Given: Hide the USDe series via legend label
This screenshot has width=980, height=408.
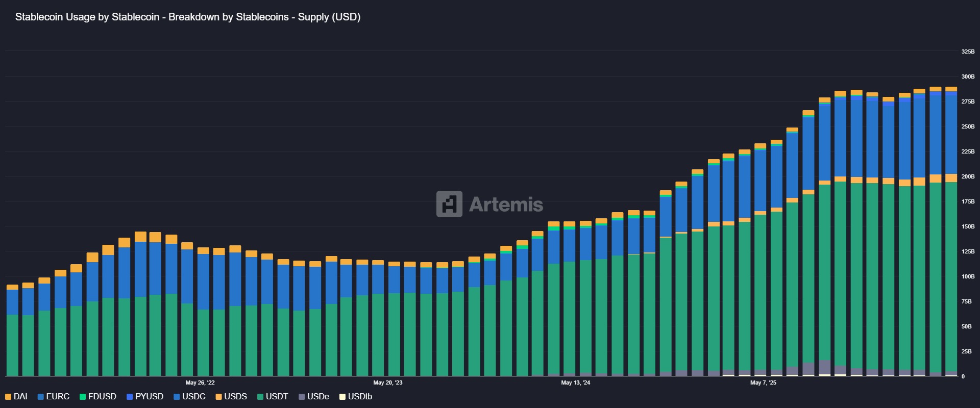Looking at the screenshot, I should pos(318,397).
